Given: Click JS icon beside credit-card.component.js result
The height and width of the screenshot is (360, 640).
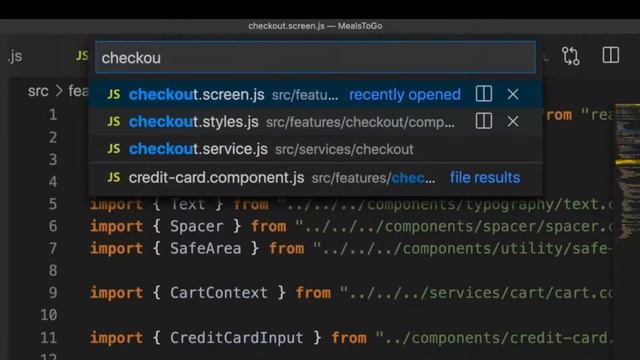Looking at the screenshot, I should 114,178.
